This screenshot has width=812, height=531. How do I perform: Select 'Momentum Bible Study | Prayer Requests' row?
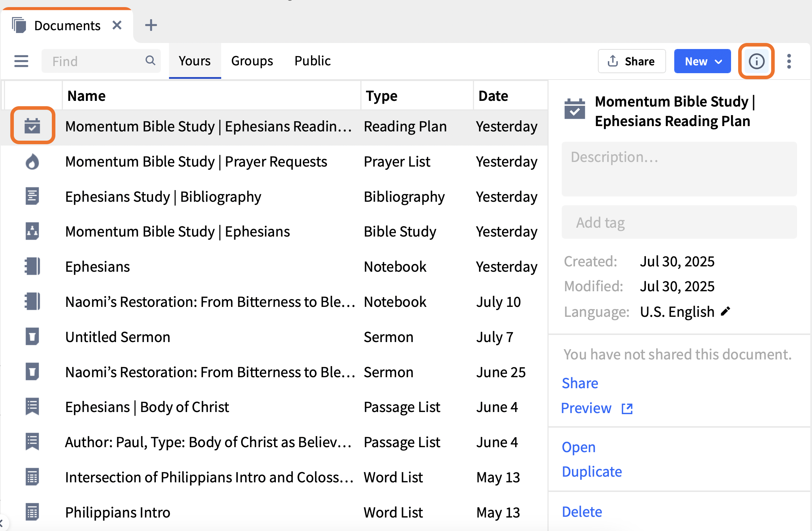(x=274, y=162)
